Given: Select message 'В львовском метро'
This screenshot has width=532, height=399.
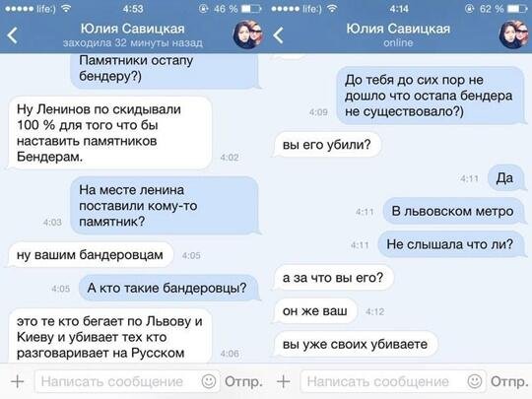Looking at the screenshot, I should tap(453, 211).
